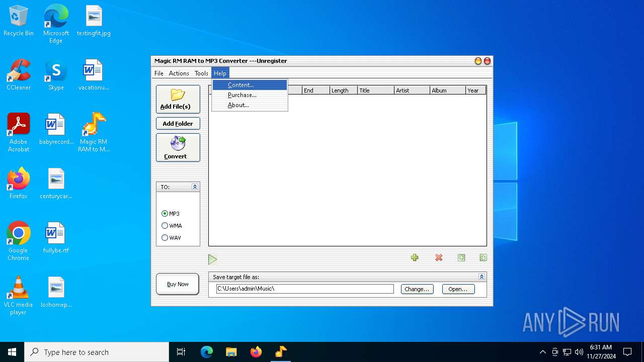Open Google Chrome desktop shortcut
Image resolution: width=644 pixels, height=362 pixels.
click(19, 241)
